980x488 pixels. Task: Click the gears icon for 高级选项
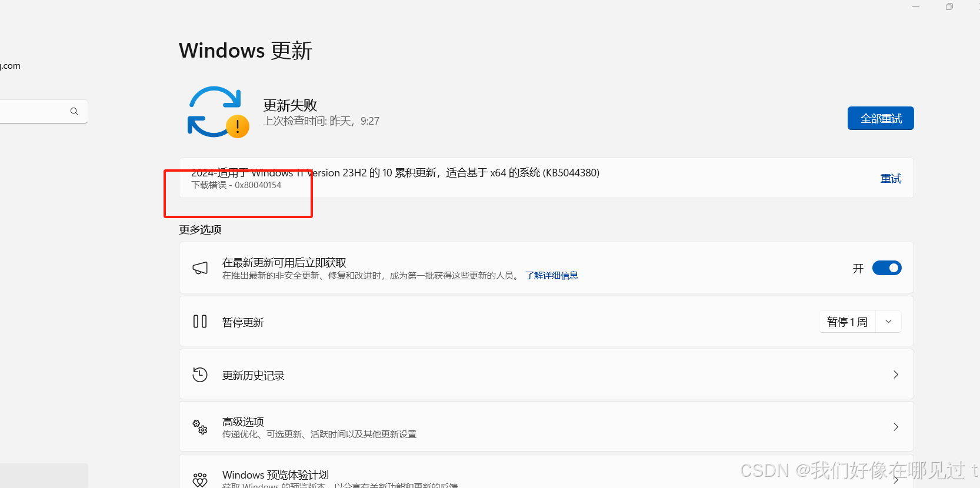(x=200, y=427)
